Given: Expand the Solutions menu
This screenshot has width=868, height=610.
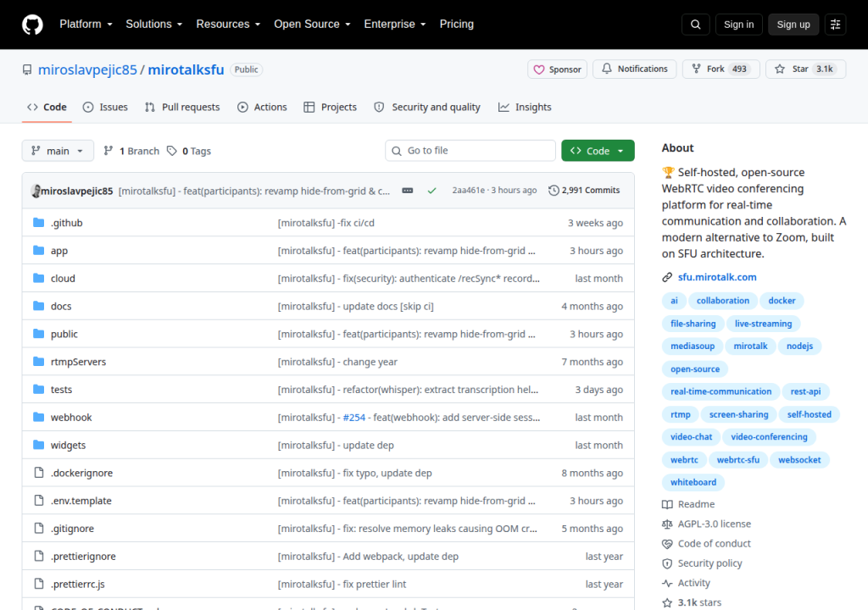Looking at the screenshot, I should (x=154, y=25).
